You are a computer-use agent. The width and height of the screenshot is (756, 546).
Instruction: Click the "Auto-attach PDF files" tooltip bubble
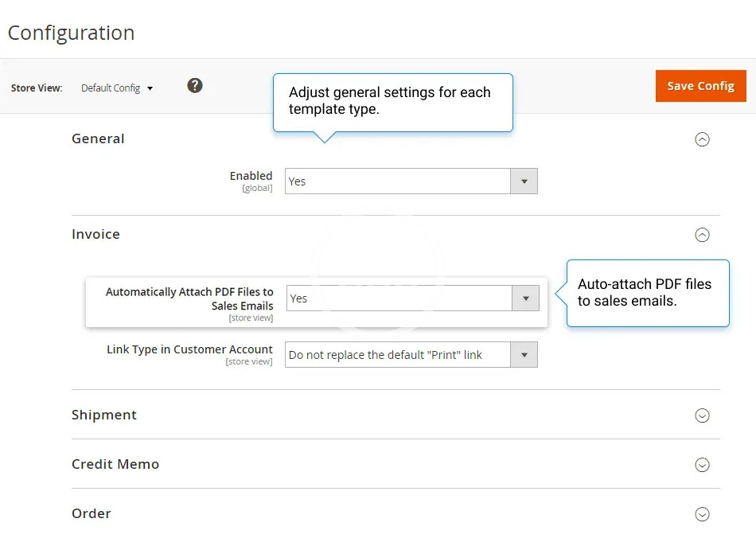[x=648, y=292]
